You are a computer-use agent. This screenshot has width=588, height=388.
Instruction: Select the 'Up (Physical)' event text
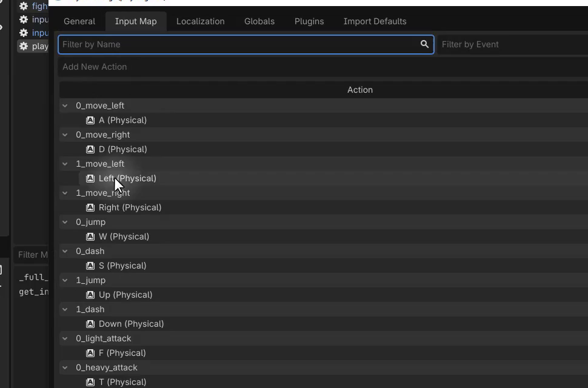click(x=125, y=295)
